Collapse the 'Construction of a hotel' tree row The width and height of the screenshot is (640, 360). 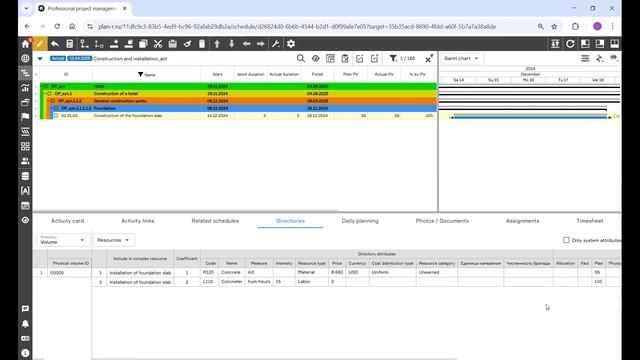[x=45, y=93]
